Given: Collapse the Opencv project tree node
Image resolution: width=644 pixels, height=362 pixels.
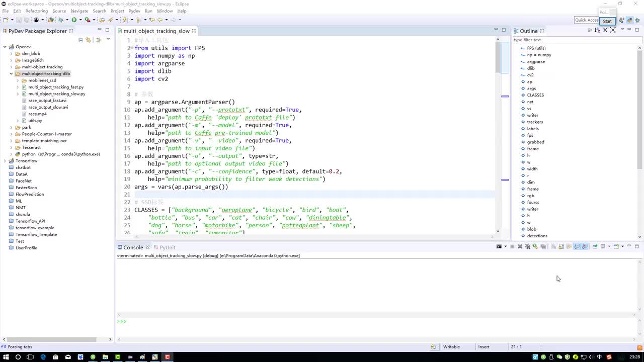Looking at the screenshot, I should (x=5, y=47).
